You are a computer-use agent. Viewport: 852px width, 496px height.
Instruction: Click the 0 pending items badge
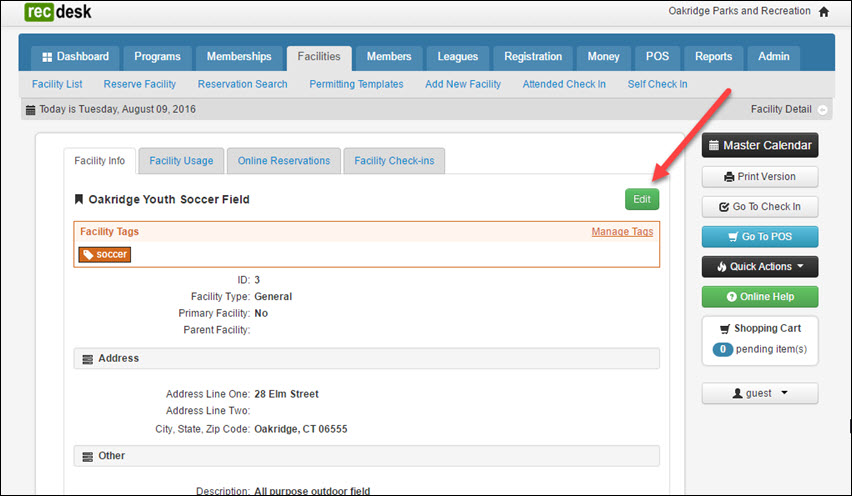(723, 349)
